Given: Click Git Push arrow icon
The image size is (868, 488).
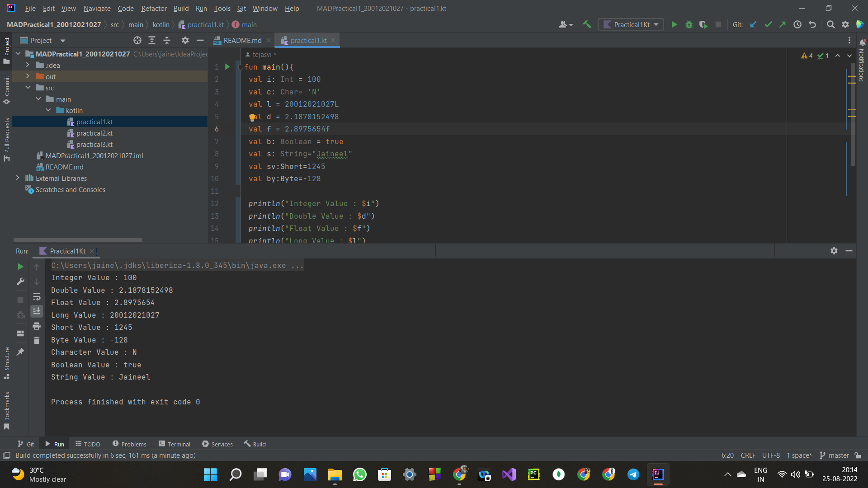Looking at the screenshot, I should (x=783, y=24).
